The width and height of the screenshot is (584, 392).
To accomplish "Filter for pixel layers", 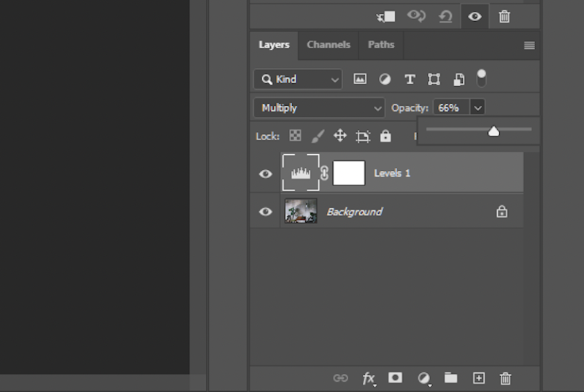I will pyautogui.click(x=360, y=79).
